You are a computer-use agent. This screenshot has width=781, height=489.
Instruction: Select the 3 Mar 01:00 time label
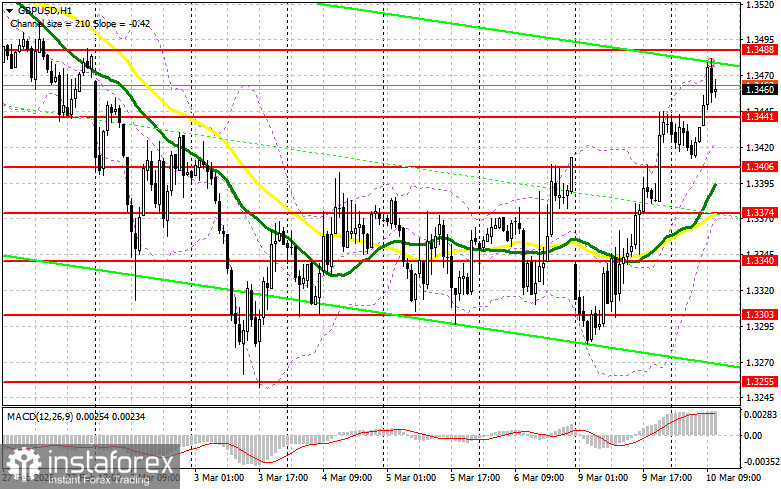(218, 478)
